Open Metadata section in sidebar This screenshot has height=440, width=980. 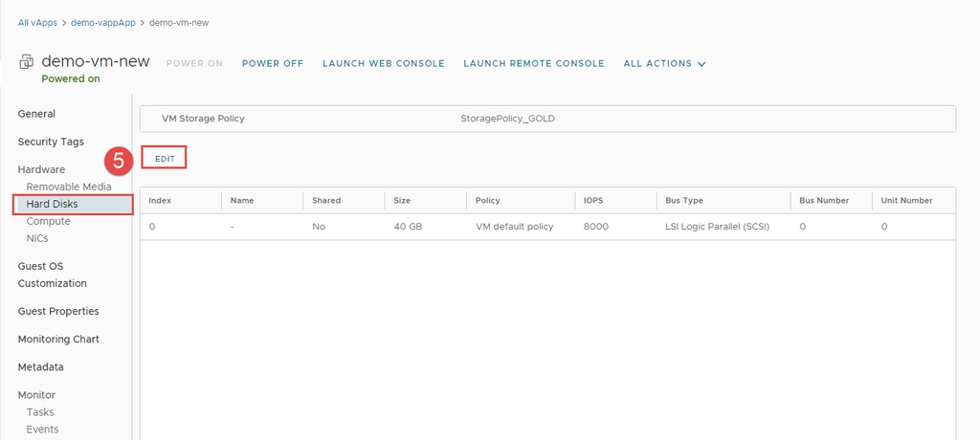(40, 366)
